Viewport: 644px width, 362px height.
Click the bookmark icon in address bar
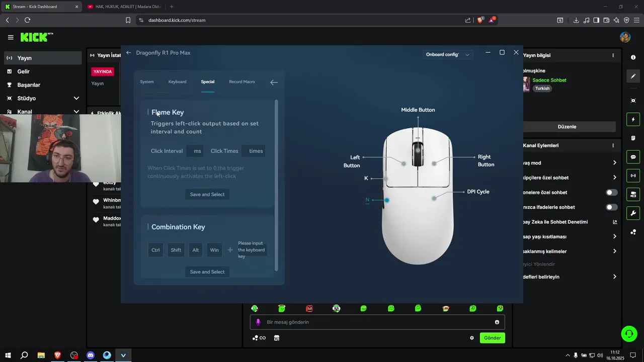[128, 20]
